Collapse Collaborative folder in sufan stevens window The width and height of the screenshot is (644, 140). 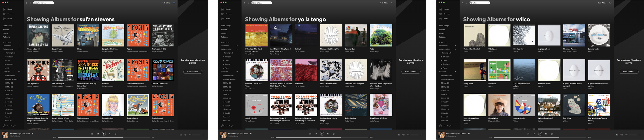pos(19,49)
